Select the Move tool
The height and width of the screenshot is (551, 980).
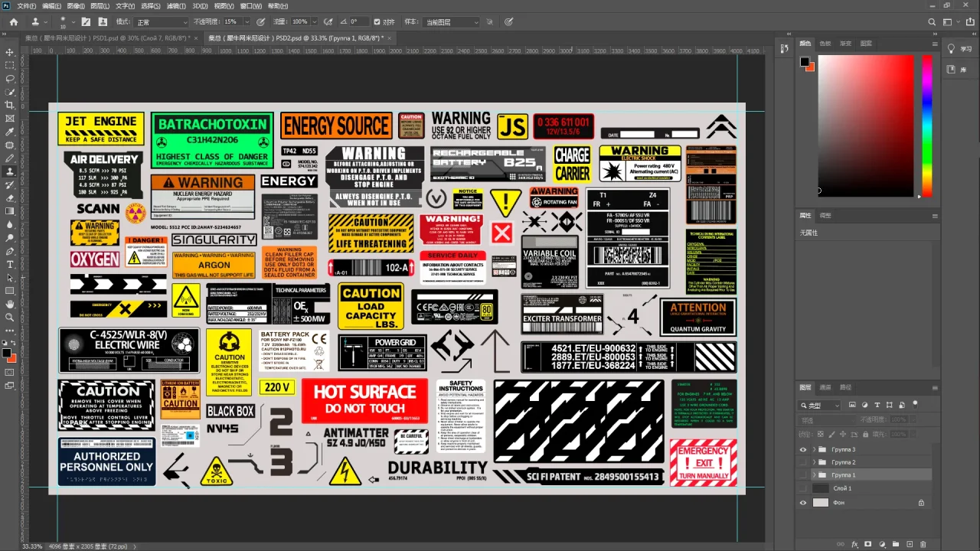pyautogui.click(x=10, y=52)
